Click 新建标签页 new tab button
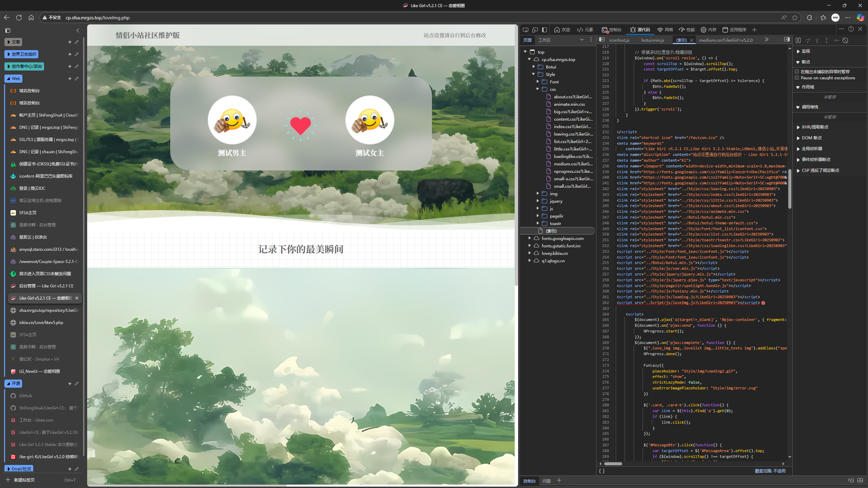The image size is (868, 488). (24, 480)
